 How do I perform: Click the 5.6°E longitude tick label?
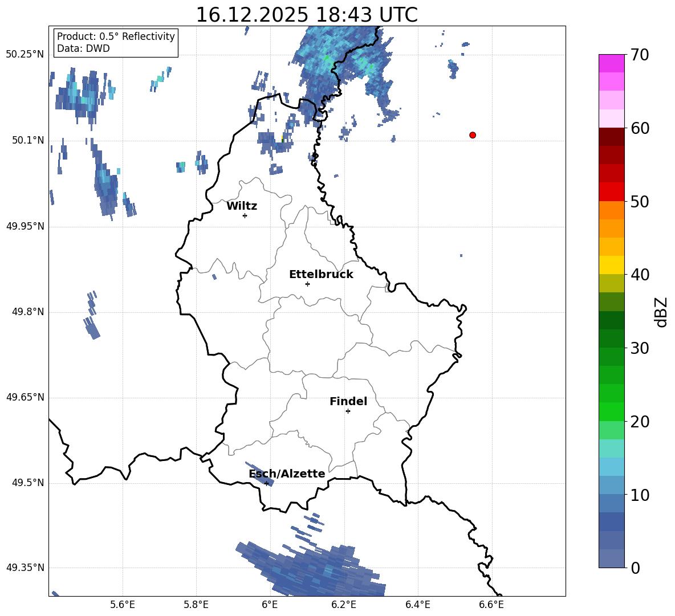(x=123, y=605)
